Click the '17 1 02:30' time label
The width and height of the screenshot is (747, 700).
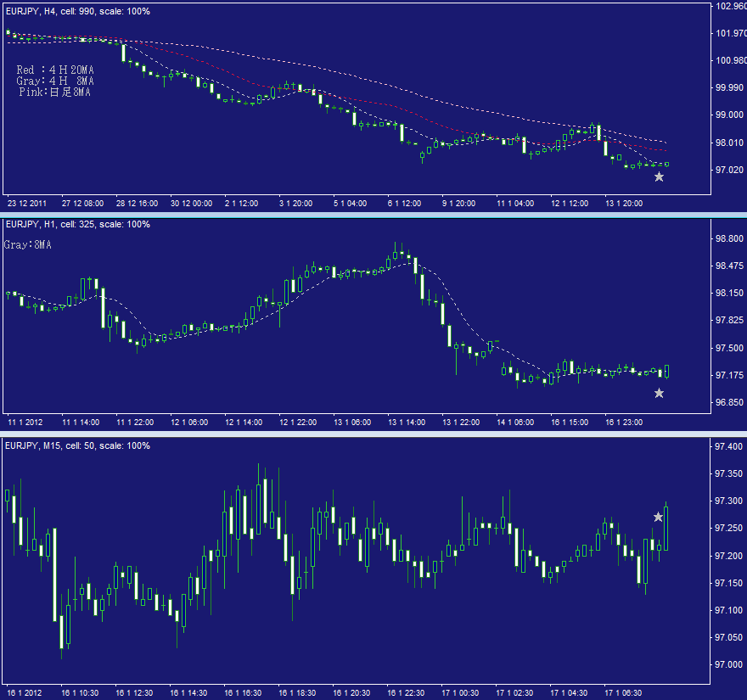coord(514,693)
